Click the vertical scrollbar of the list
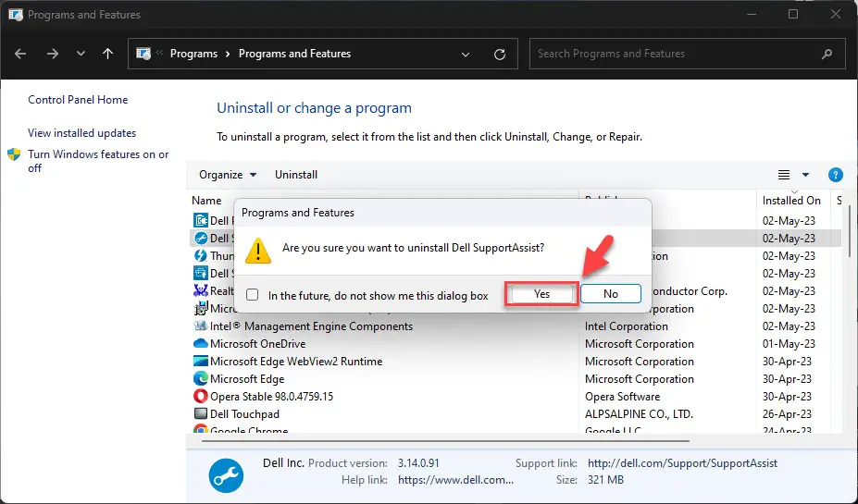The image size is (858, 504). [x=850, y=229]
